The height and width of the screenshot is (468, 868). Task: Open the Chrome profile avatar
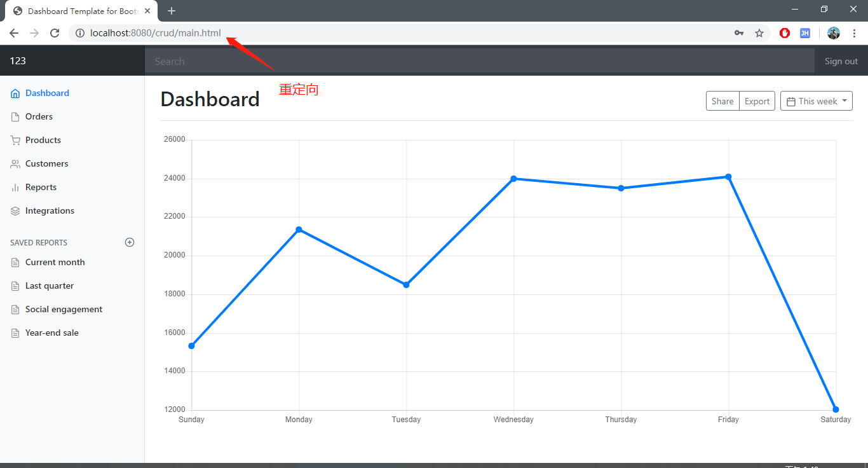834,33
